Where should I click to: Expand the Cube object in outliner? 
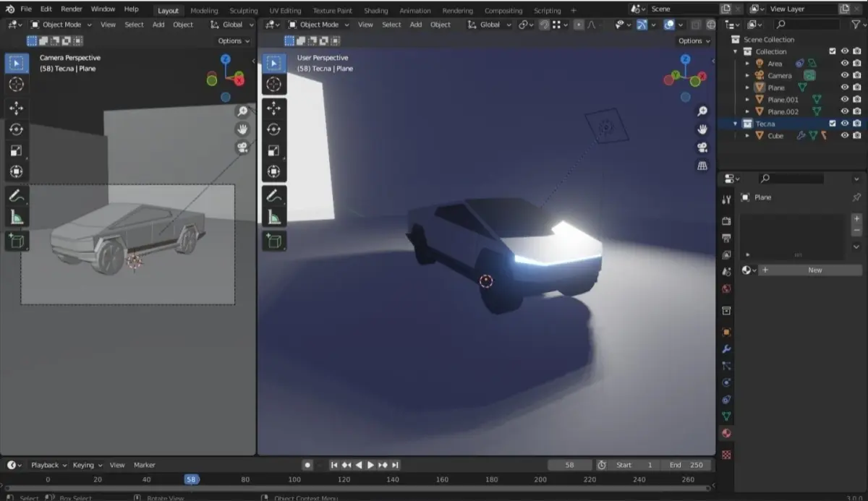[x=748, y=135]
